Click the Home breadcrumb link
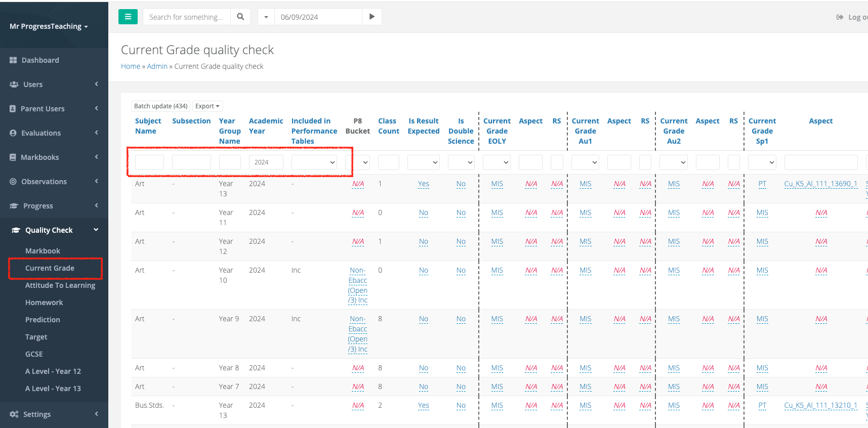868x428 pixels. click(x=131, y=66)
